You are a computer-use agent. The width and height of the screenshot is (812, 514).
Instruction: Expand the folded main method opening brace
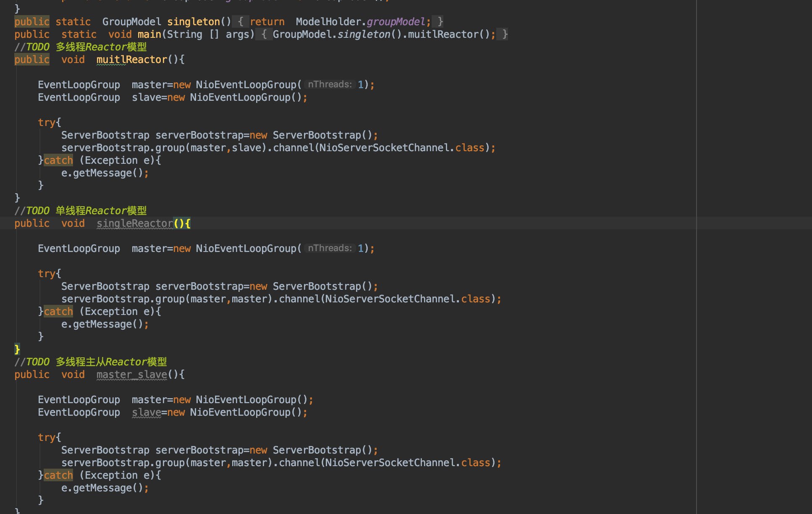click(x=264, y=34)
